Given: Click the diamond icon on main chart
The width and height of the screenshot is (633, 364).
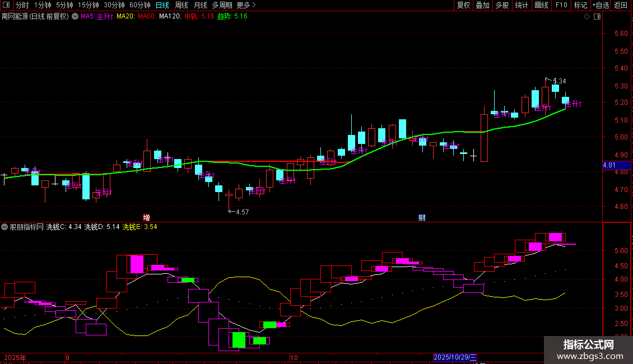Looking at the screenshot, I should tap(587, 17).
